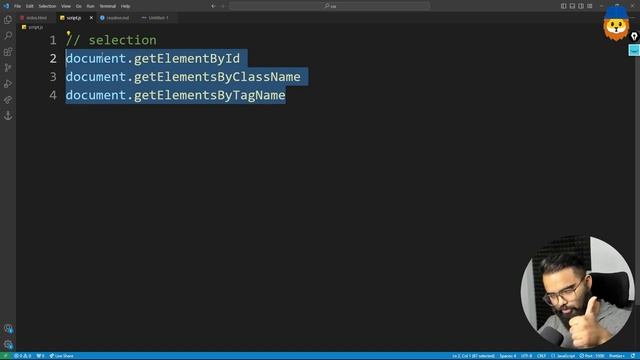
Task: Click line number 2 in gutter
Action: 53,58
